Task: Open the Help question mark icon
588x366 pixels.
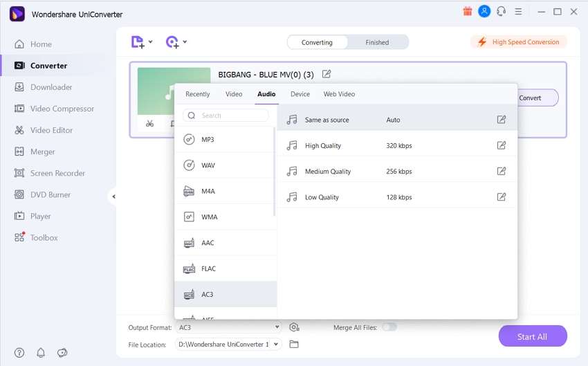Action: tap(19, 352)
